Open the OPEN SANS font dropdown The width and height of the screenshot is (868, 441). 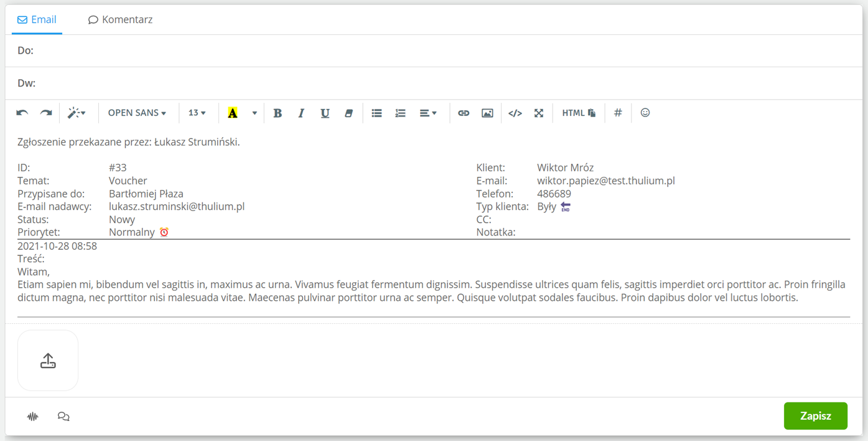(137, 113)
